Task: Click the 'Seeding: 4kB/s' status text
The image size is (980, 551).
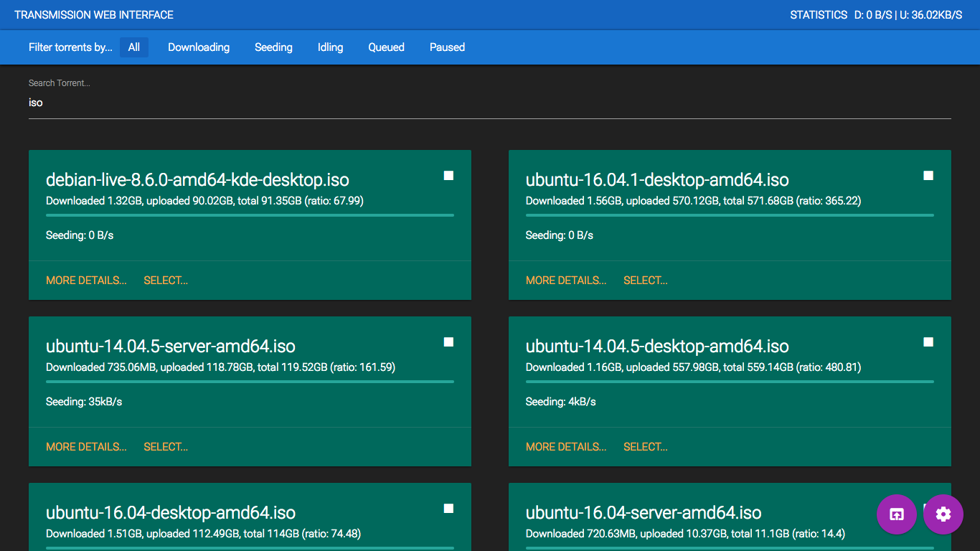Action: tap(561, 402)
